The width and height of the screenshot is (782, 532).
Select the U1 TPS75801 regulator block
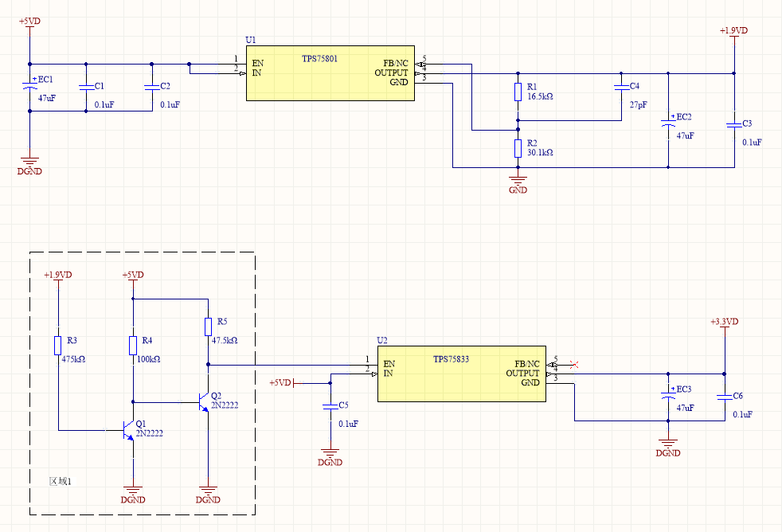tap(330, 73)
